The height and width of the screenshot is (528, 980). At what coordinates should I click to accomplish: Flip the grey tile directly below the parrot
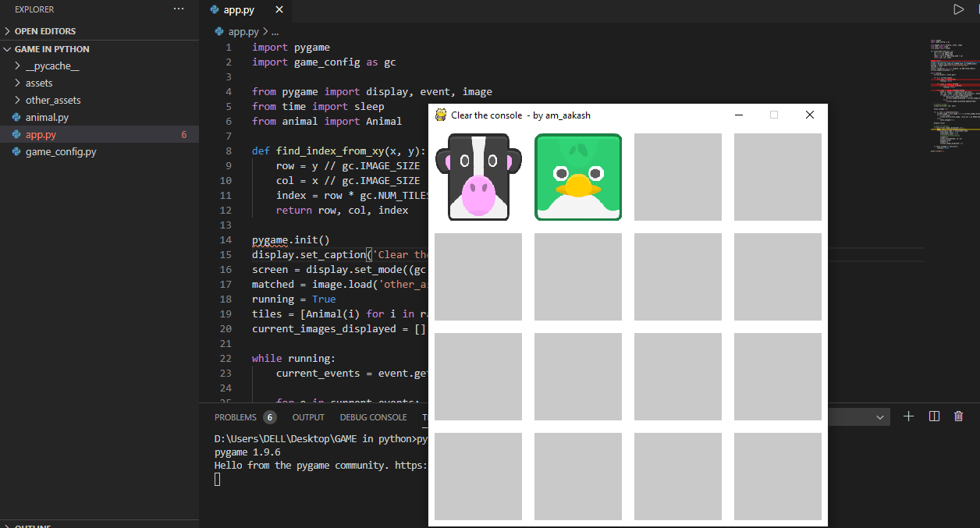[x=578, y=277]
